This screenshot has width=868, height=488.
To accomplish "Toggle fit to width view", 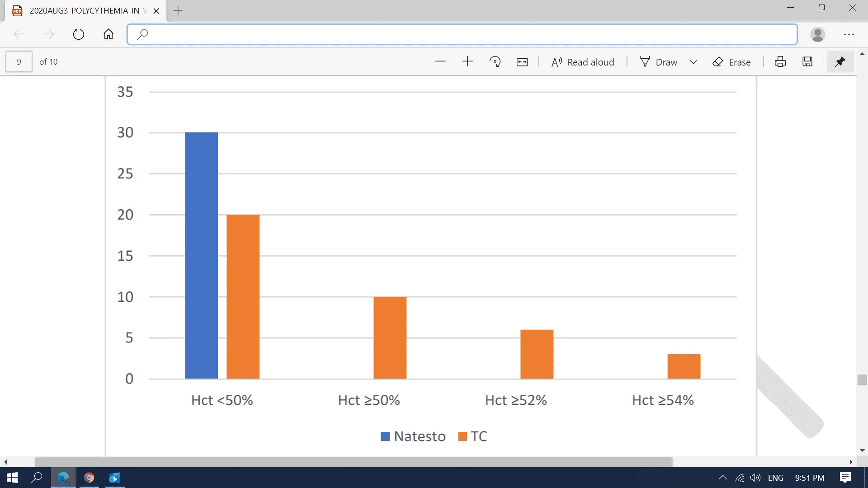I will point(522,62).
